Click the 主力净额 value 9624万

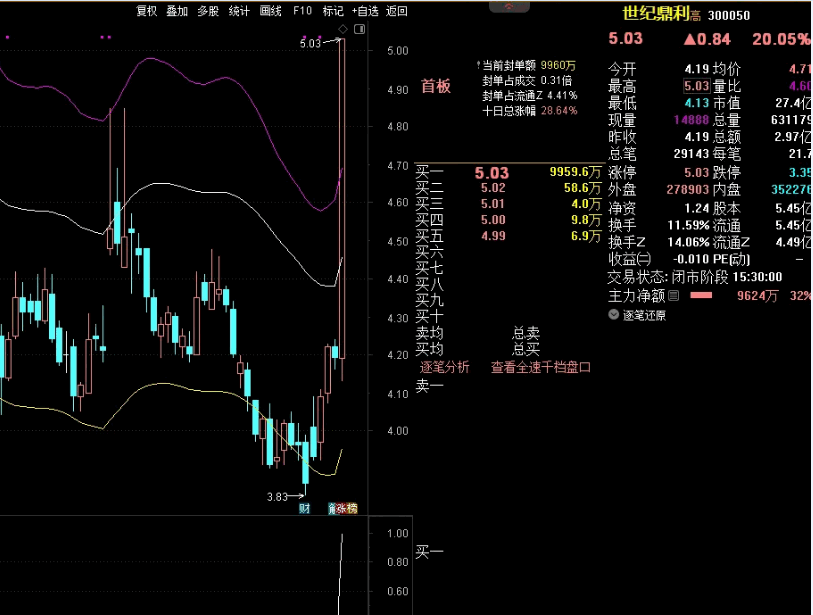758,296
